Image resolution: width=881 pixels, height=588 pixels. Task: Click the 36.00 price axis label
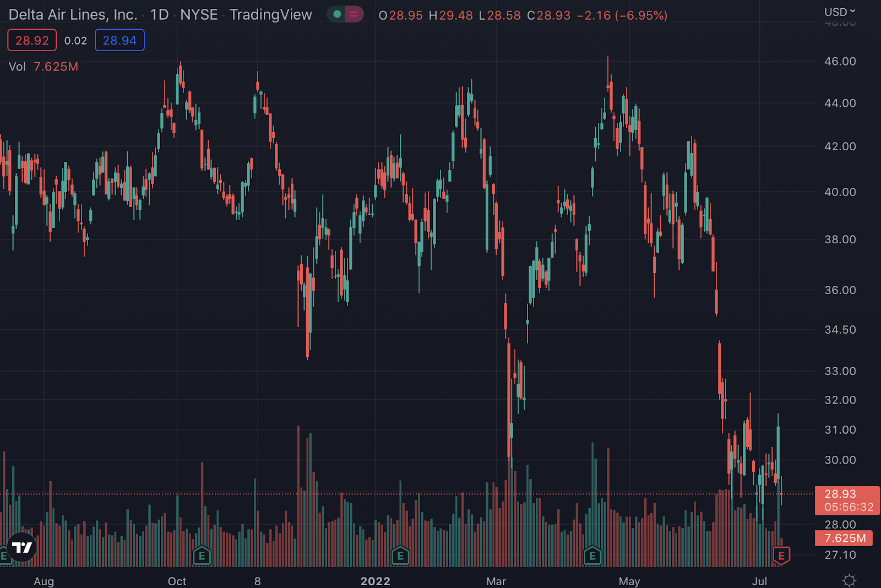click(x=840, y=290)
